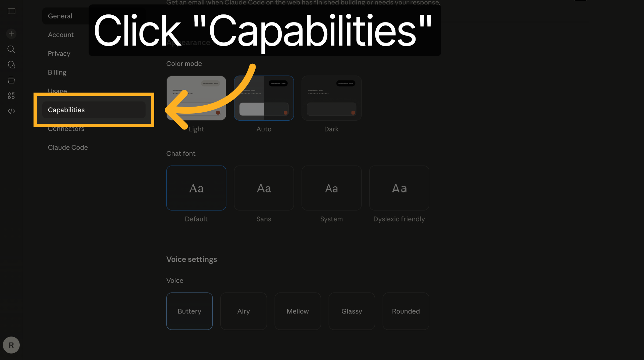This screenshot has width=644, height=360.
Task: Switch color mode to Light
Action: tap(196, 98)
